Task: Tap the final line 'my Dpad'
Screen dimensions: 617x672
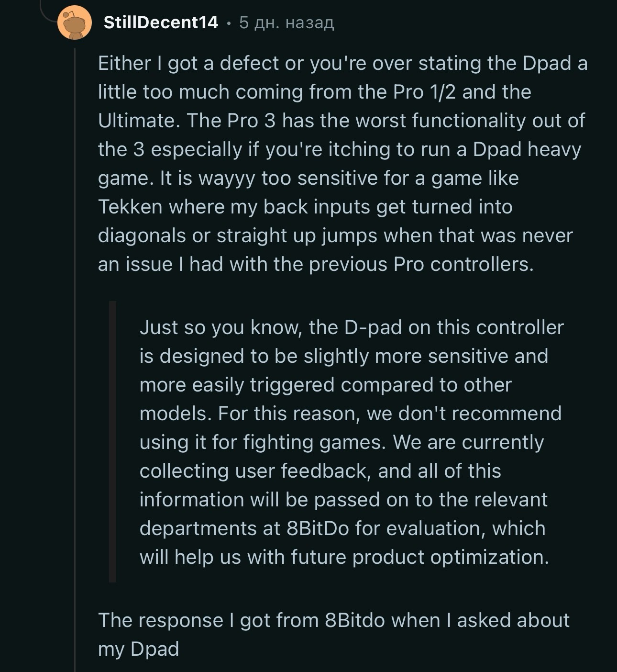Action: (138, 649)
